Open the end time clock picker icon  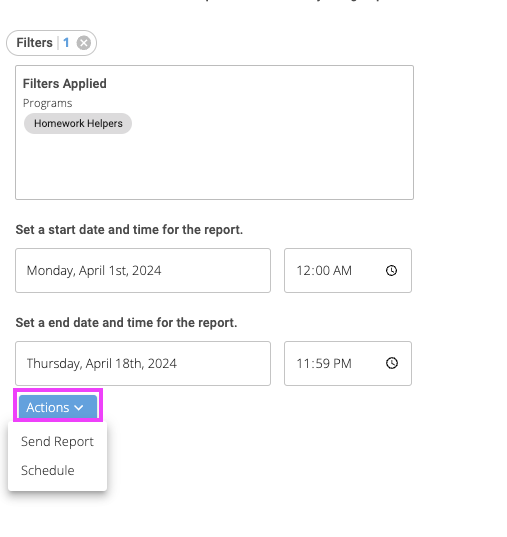point(392,363)
